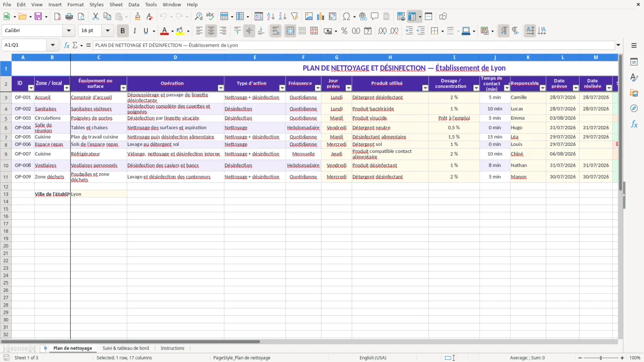Select column header E
Screen dimensions: 644x362
(x=255, y=57)
